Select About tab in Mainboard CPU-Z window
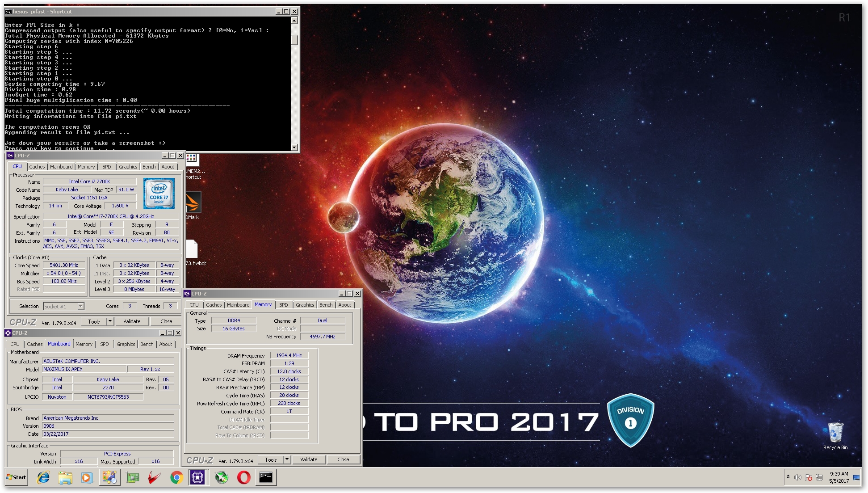 point(166,344)
